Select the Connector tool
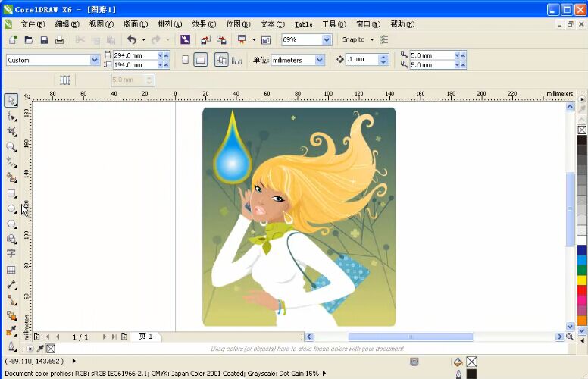 pyautogui.click(x=11, y=300)
